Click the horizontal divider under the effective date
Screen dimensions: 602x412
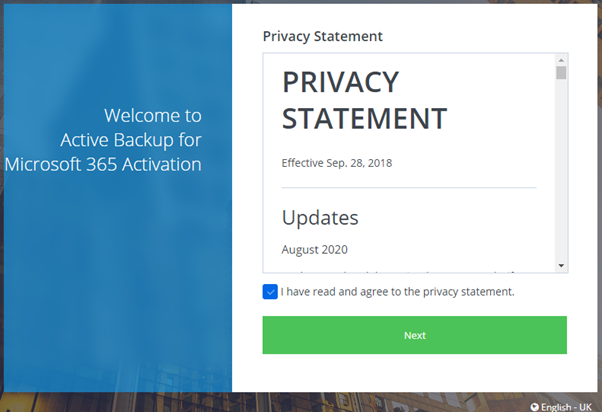click(408, 187)
